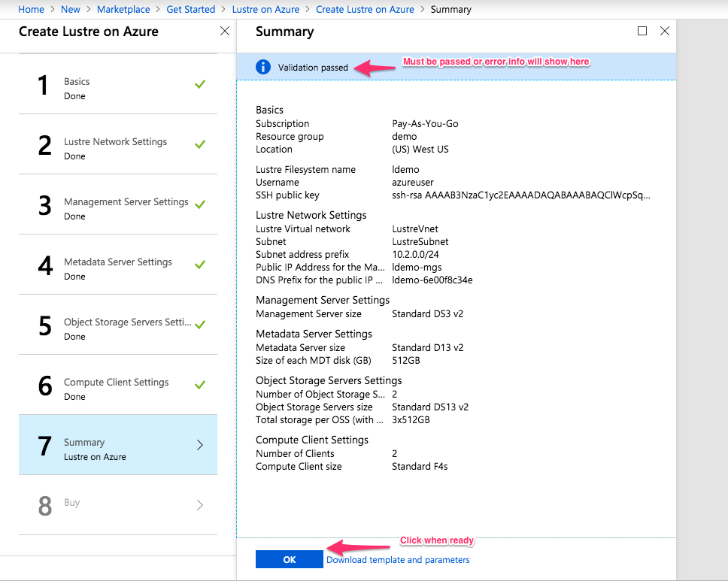Click the Number of Clients label
This screenshot has width=728, height=581.
pyautogui.click(x=295, y=453)
